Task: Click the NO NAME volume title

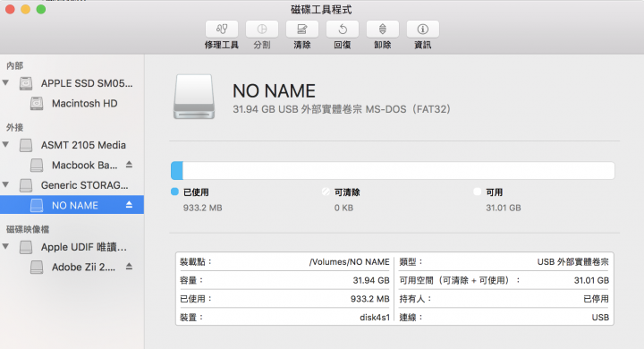Action: [x=274, y=91]
